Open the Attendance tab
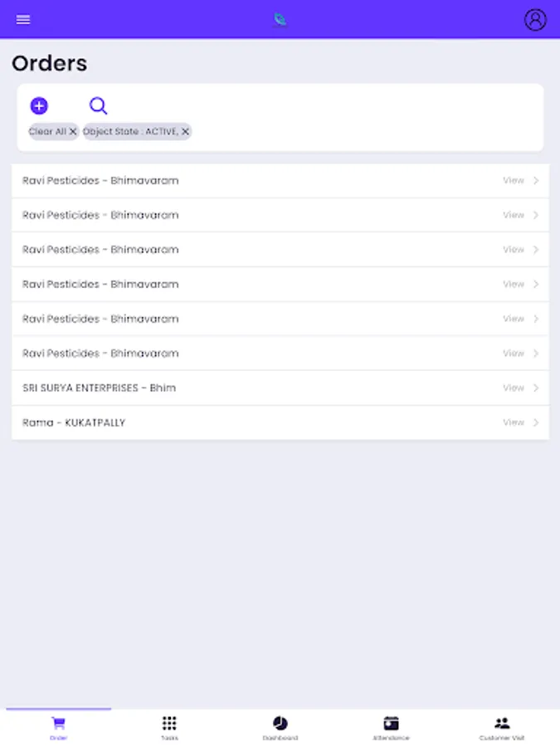The image size is (560, 747). point(391,727)
